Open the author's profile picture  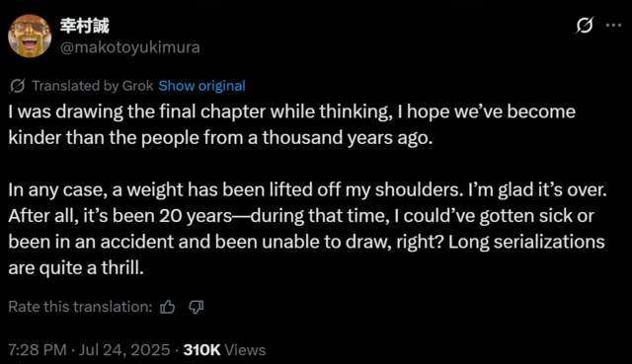30,36
